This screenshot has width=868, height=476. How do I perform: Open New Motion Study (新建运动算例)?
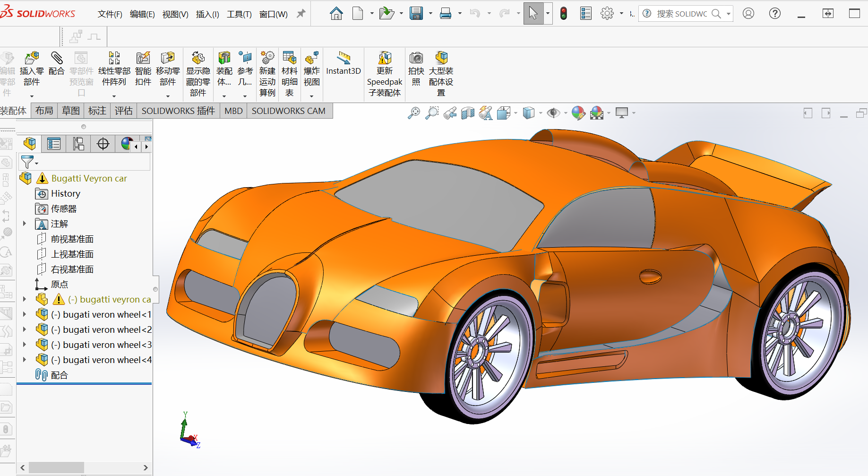(267, 74)
